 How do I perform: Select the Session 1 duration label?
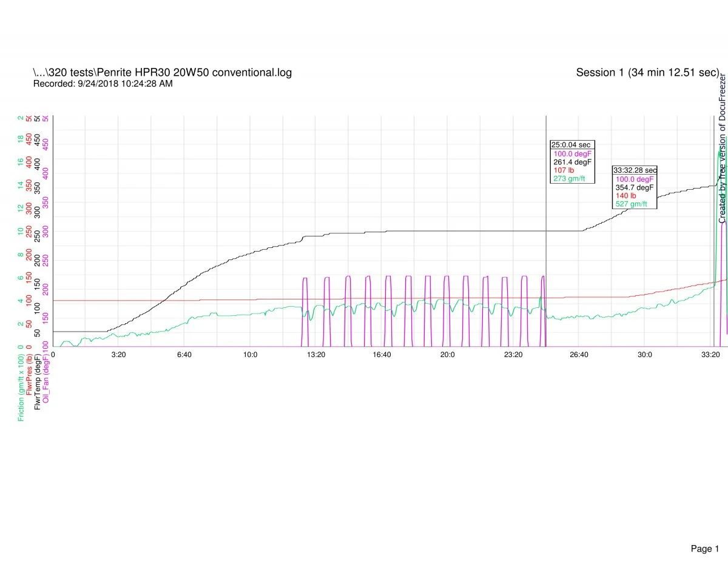(647, 73)
